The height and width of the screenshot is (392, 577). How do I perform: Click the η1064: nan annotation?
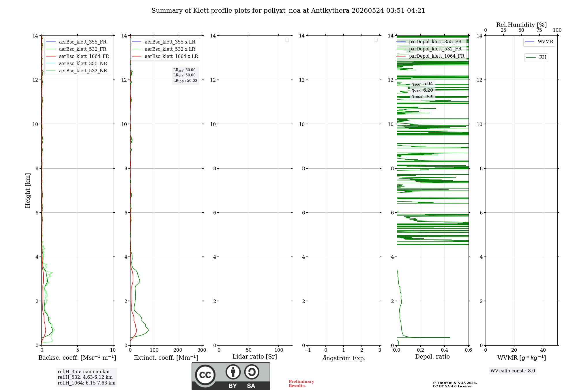(x=422, y=96)
